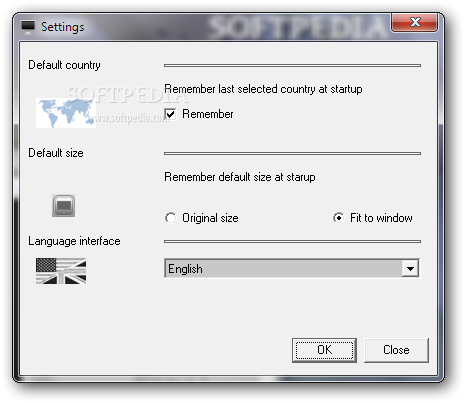Toggle the Remember checkbox
This screenshot has width=465, height=403.
click(171, 114)
